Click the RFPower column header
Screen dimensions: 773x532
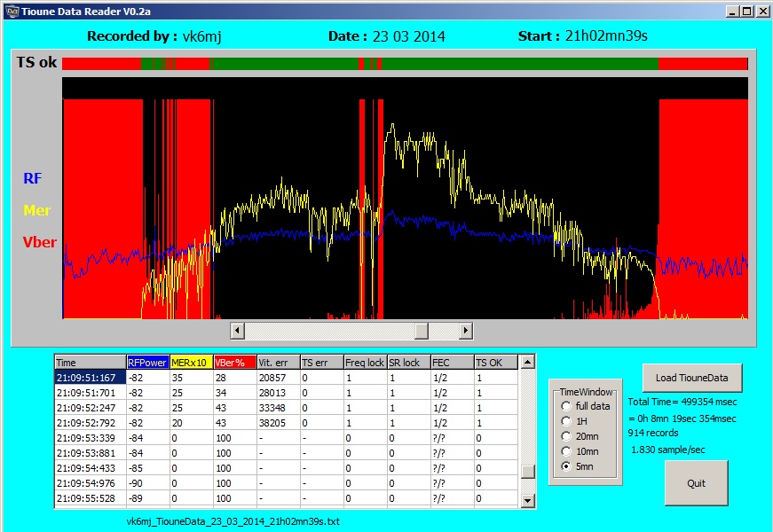pyautogui.click(x=147, y=362)
